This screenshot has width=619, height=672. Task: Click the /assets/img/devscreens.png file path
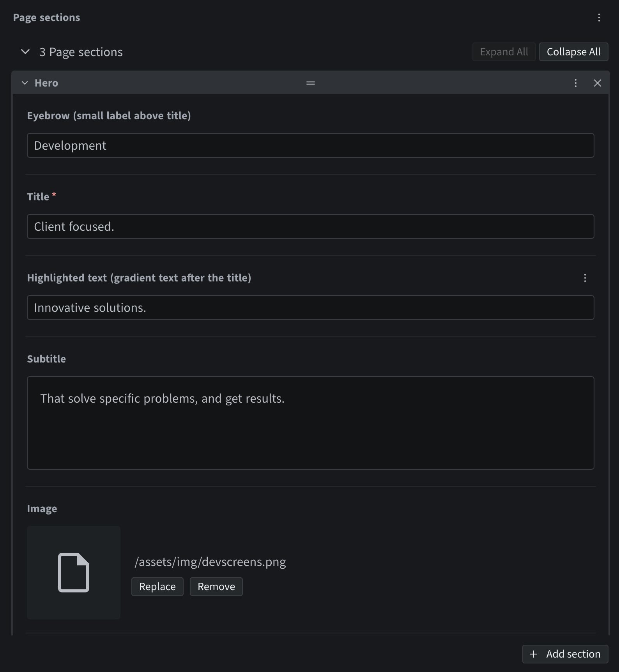point(210,562)
